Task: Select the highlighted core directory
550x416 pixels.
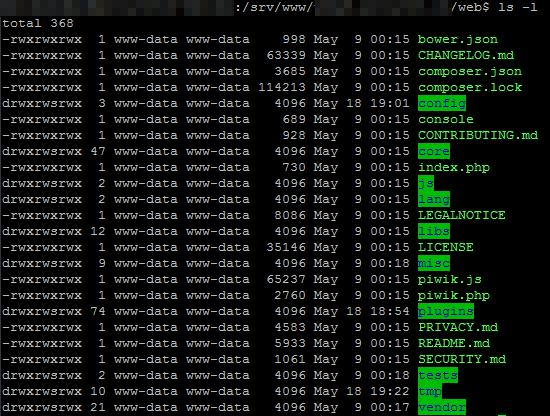Action: (x=434, y=152)
